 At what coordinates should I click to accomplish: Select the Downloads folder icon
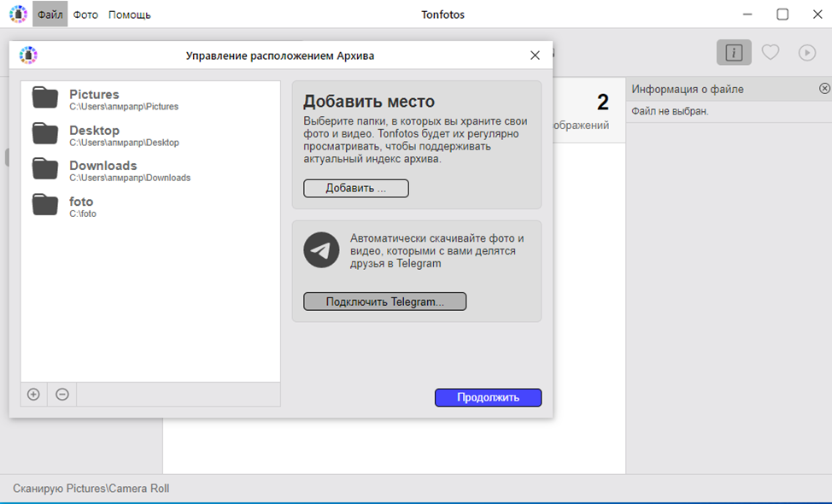tap(45, 168)
